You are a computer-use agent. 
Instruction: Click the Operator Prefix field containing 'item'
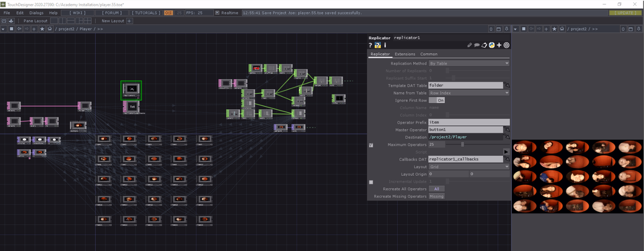click(x=465, y=123)
